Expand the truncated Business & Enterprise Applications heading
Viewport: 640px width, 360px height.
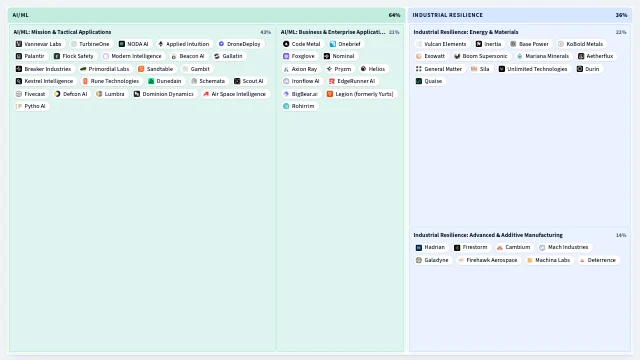333,32
